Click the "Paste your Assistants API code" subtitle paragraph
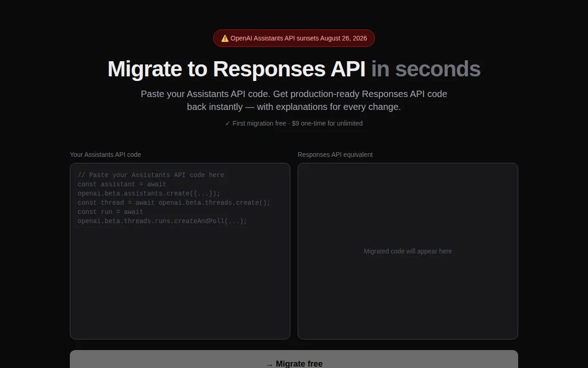Image resolution: width=588 pixels, height=368 pixels. click(x=294, y=100)
